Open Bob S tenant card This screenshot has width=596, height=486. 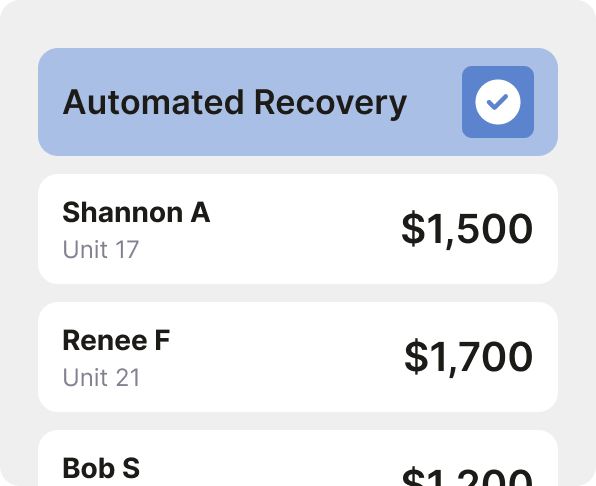pyautogui.click(x=298, y=458)
